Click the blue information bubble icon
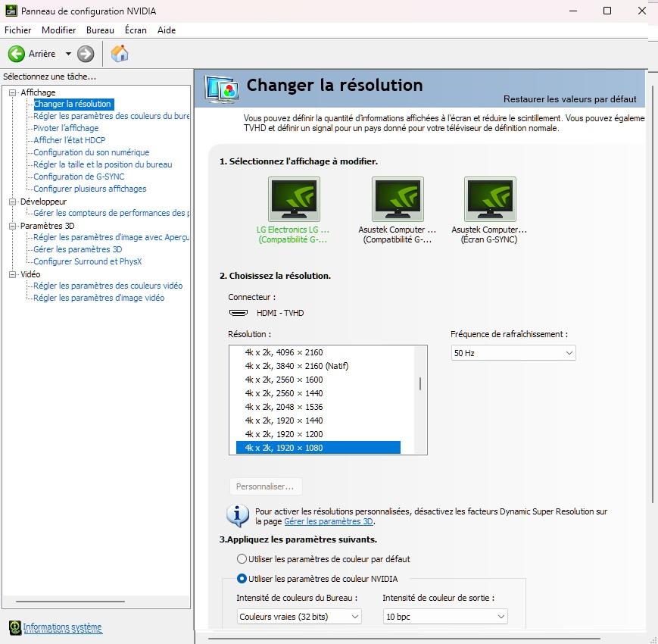658x644 pixels. (238, 515)
